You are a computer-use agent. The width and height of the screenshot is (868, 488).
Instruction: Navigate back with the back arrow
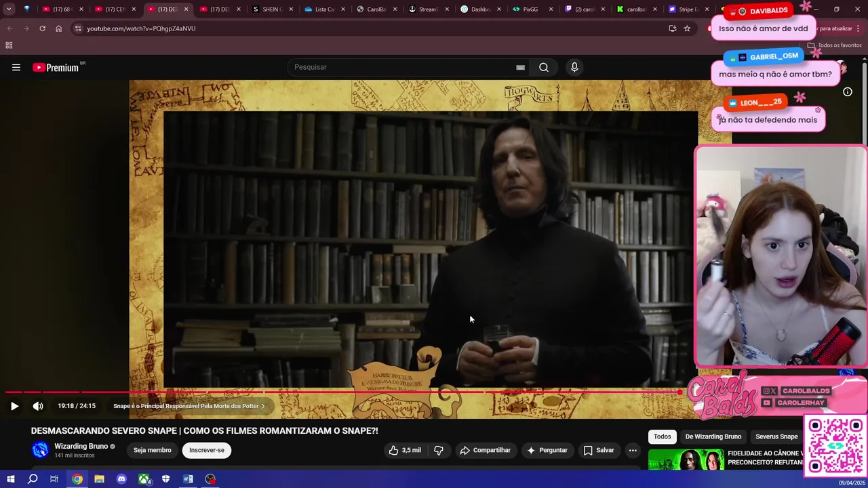[9, 28]
